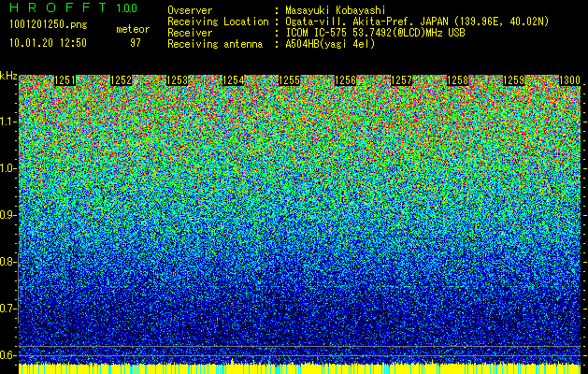Click the 1254 time marker
The height and width of the screenshot is (374, 588).
tap(234, 80)
